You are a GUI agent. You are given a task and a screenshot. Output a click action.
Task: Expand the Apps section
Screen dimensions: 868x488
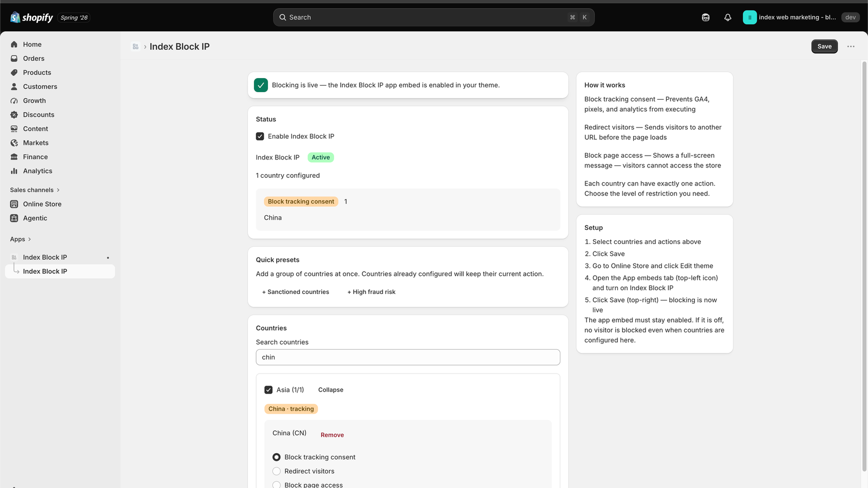21,239
